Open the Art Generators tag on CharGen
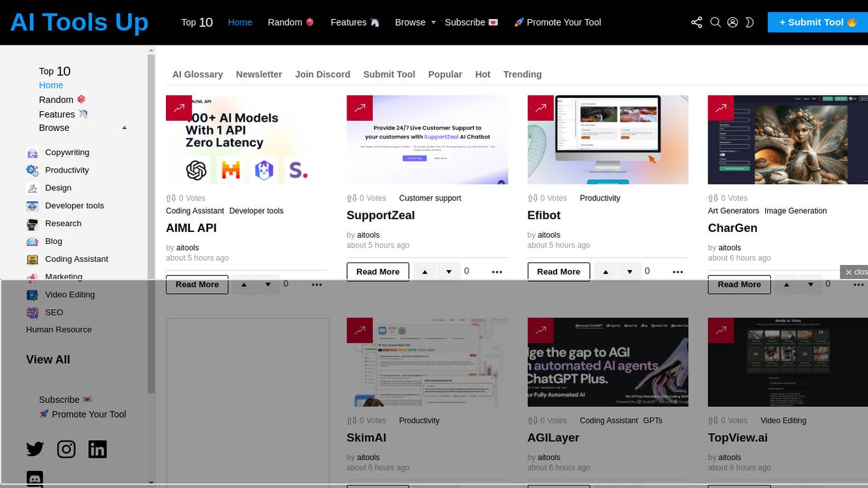This screenshot has width=868, height=488. pos(733,211)
